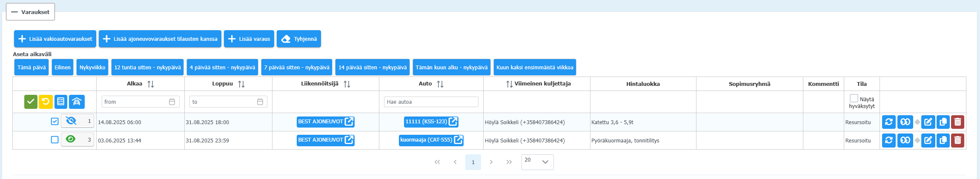Viewport: 980px width, 179px height.
Task: Uncheck the 11111 (KSS-123) row checkbox
Action: (54, 122)
